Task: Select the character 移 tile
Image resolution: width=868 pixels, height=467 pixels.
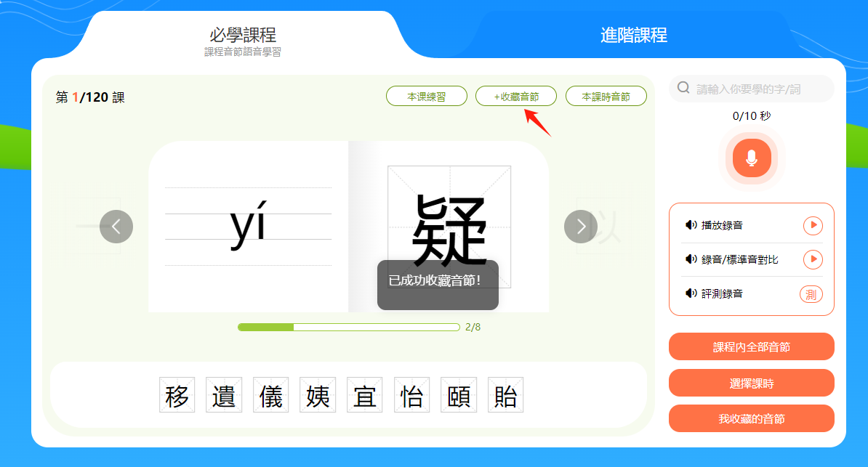Action: (177, 395)
